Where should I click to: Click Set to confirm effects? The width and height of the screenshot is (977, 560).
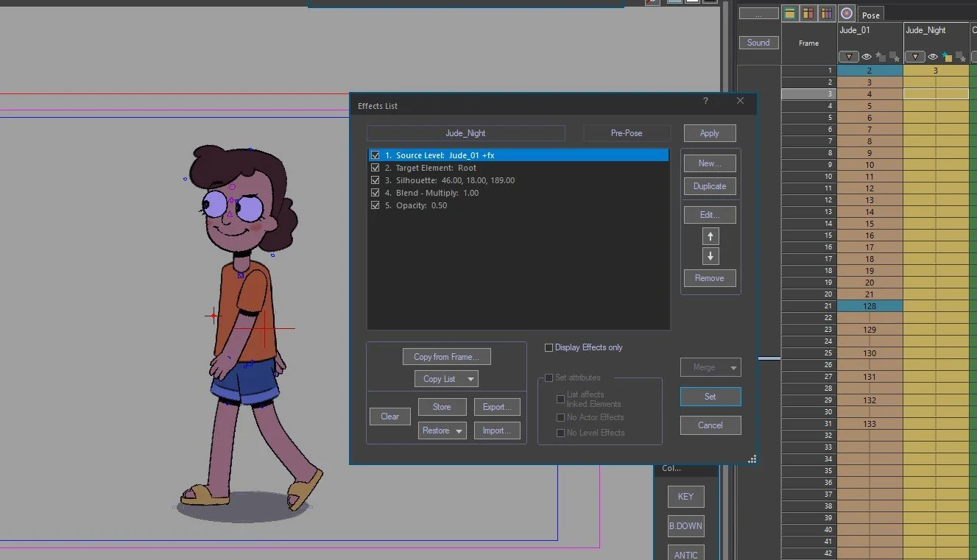coord(710,397)
